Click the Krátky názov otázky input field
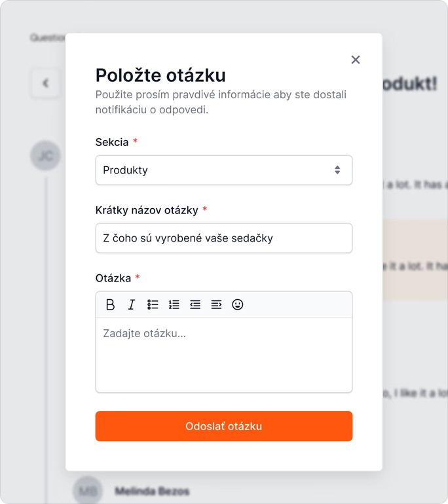This screenshot has height=504, width=448. (x=223, y=238)
